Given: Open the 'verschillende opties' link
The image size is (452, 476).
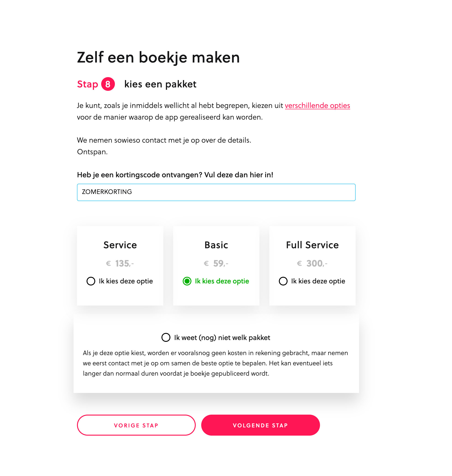Looking at the screenshot, I should tap(317, 105).
